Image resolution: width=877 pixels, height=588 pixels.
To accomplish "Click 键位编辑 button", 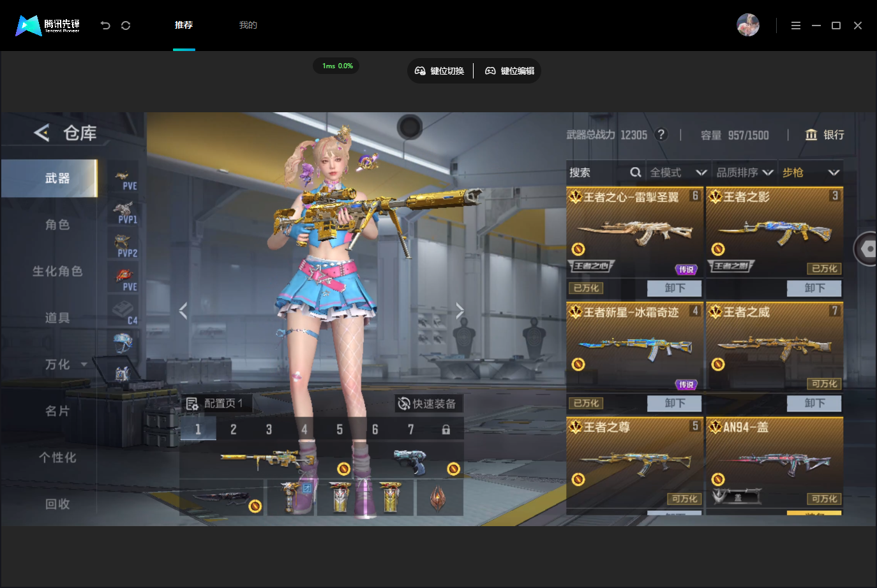I will [509, 71].
